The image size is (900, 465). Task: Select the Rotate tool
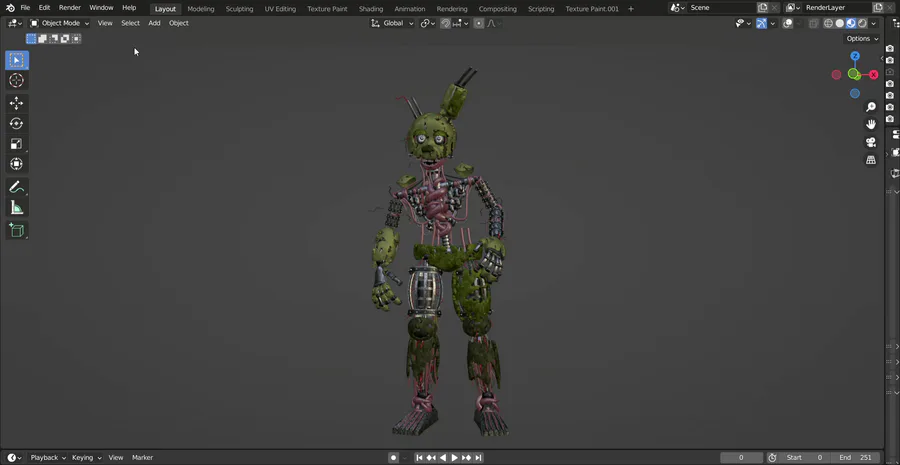[x=17, y=123]
